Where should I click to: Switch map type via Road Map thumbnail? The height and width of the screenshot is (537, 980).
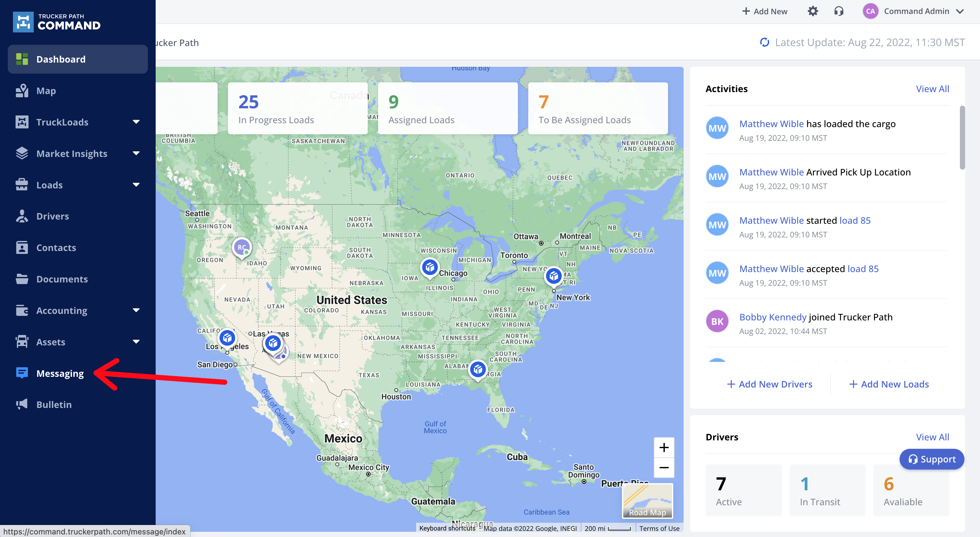[x=648, y=501]
